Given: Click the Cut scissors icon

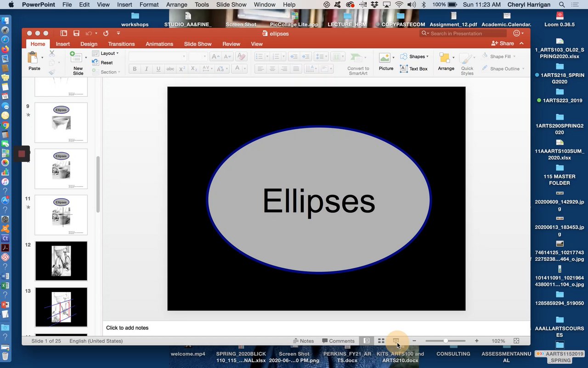Looking at the screenshot, I should (x=52, y=53).
